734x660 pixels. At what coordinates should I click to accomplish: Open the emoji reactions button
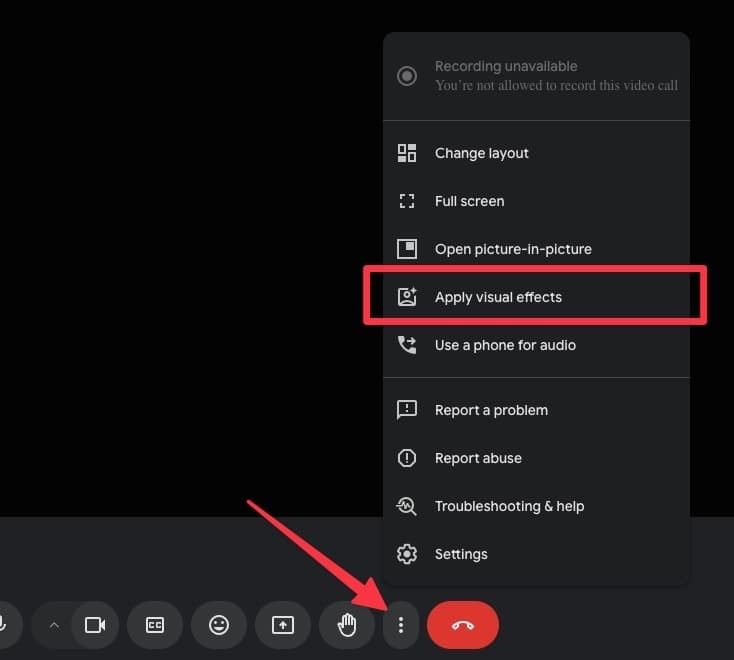(219, 625)
